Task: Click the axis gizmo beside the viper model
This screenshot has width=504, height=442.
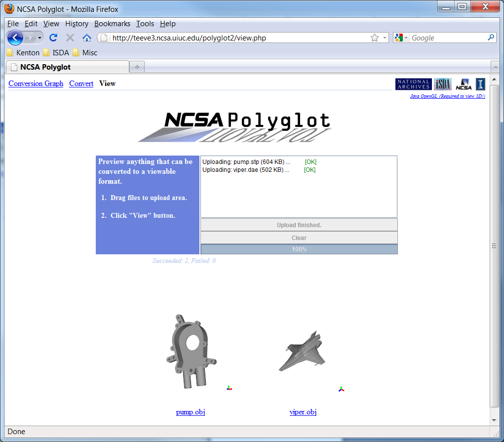Action: [342, 389]
